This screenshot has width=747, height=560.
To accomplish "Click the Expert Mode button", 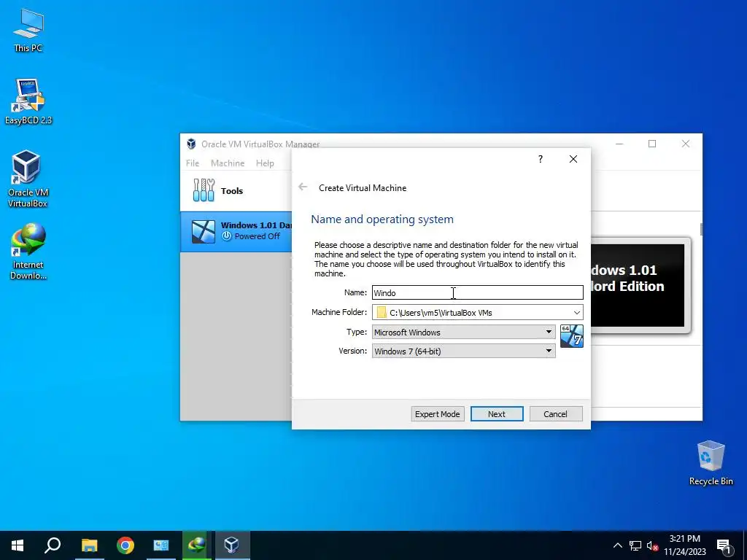I will tap(438, 414).
